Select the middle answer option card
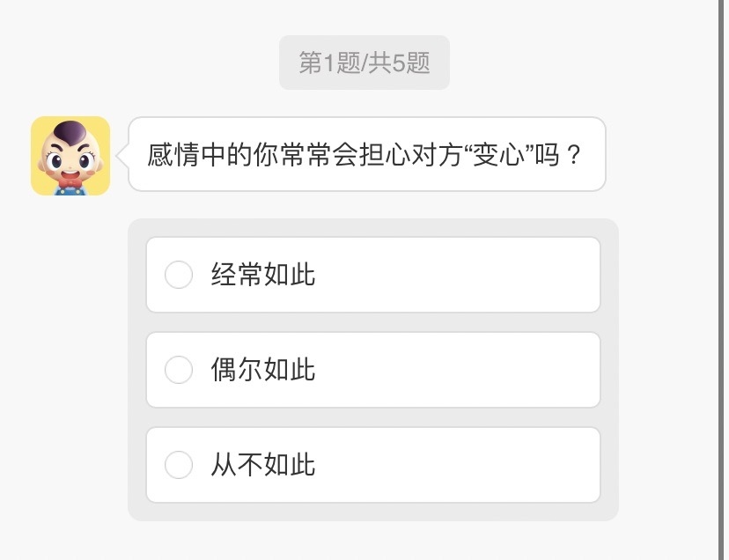Image resolution: width=729 pixels, height=560 pixels. pyautogui.click(x=373, y=370)
